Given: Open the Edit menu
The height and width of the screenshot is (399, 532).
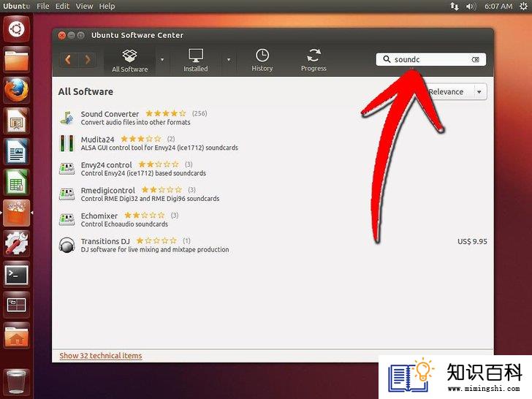Looking at the screenshot, I should click(x=62, y=6).
